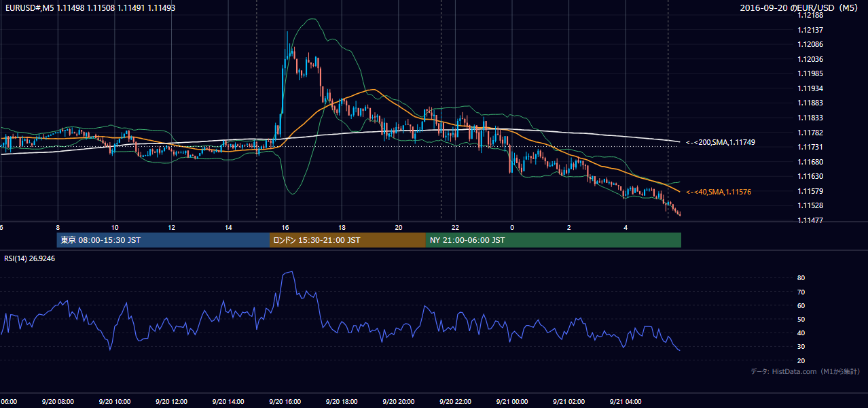868x408 pixels.
Task: Click RSI axis level 70
Action: pyautogui.click(x=801, y=292)
